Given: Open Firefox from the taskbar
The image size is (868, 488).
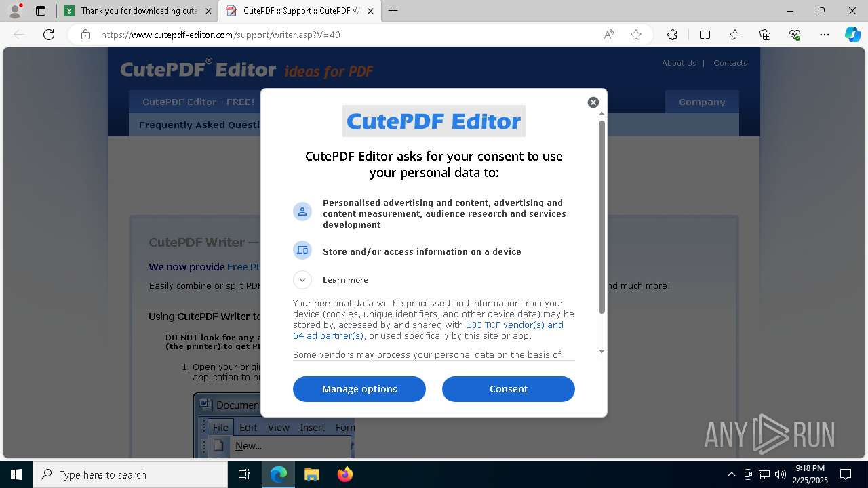Looking at the screenshot, I should click(x=344, y=474).
